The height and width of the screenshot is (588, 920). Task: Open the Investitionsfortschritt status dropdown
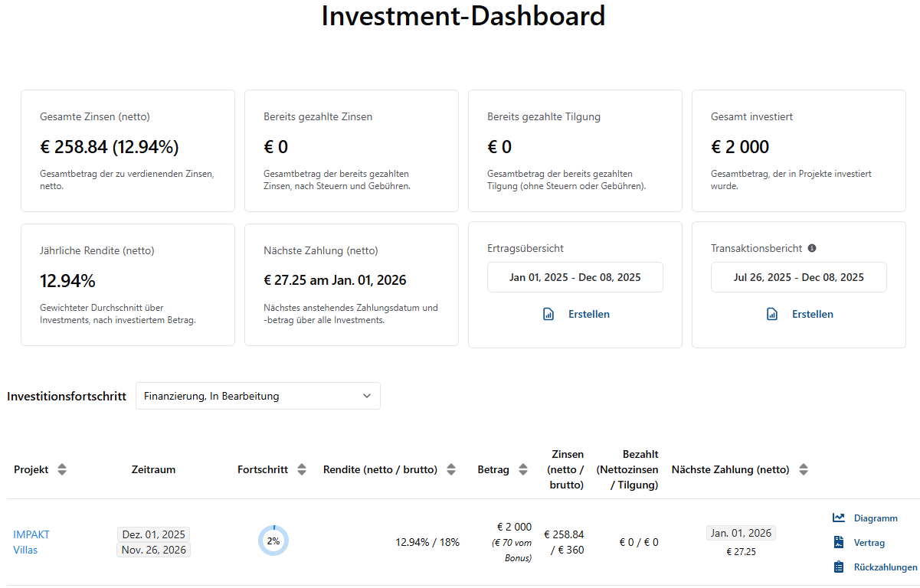tap(257, 396)
